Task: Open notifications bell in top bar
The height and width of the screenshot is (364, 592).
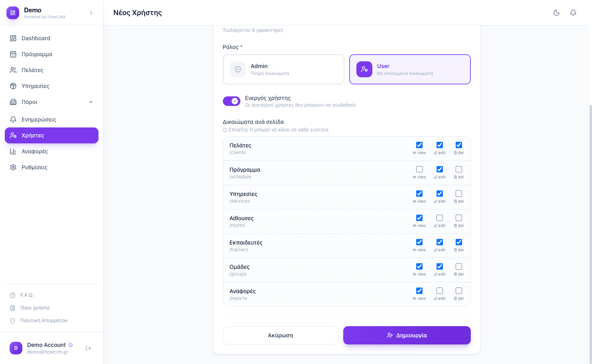Action: click(573, 13)
